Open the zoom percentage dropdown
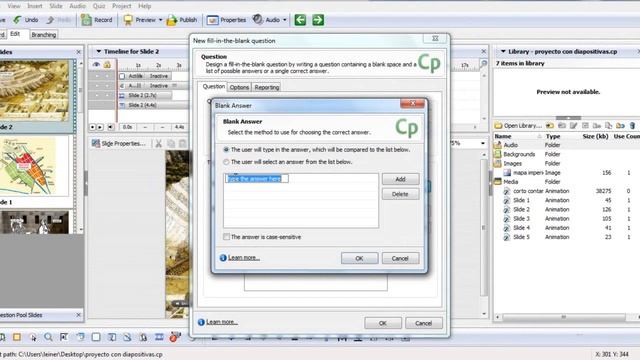The image size is (640, 360). [483, 144]
